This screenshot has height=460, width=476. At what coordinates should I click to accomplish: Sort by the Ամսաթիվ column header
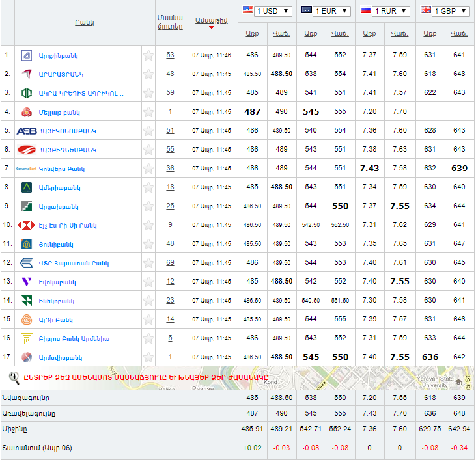click(212, 20)
